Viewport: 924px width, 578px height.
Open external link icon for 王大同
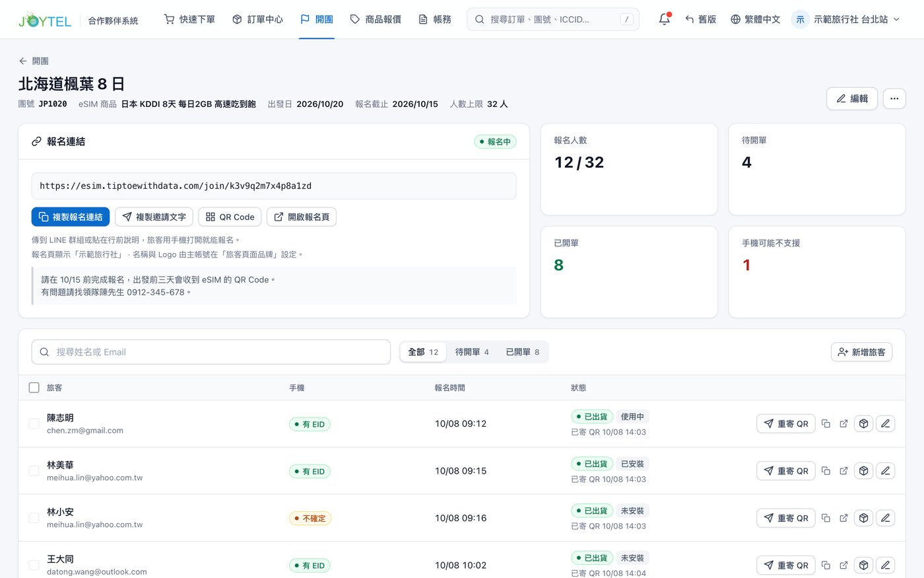843,565
